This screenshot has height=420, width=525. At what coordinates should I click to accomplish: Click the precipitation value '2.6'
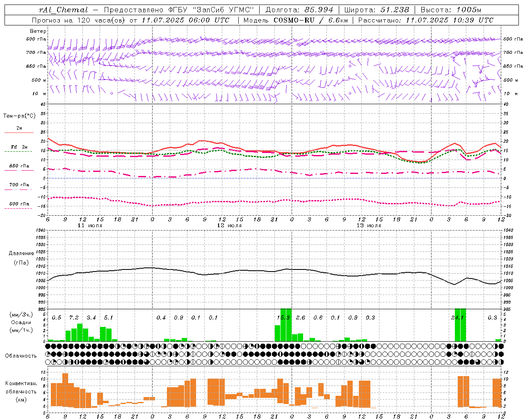coord(301,318)
